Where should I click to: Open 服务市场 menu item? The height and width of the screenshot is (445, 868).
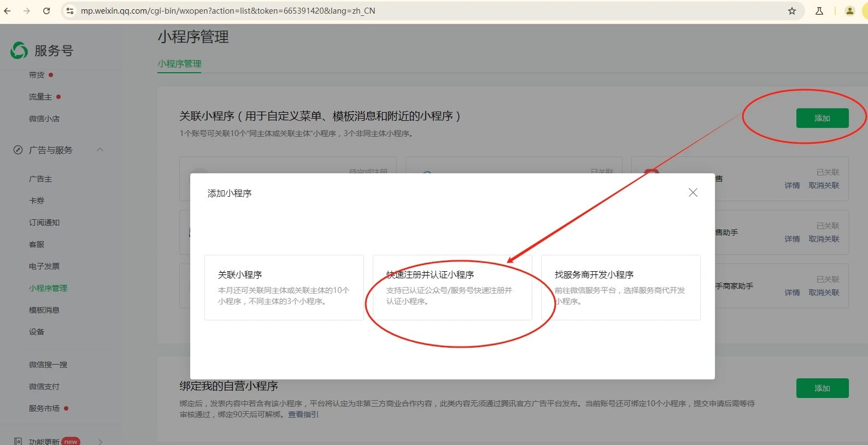pyautogui.click(x=44, y=408)
